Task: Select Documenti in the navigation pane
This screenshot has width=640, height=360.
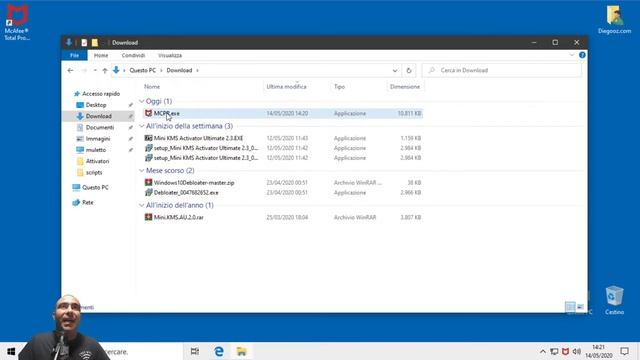Action: point(100,127)
